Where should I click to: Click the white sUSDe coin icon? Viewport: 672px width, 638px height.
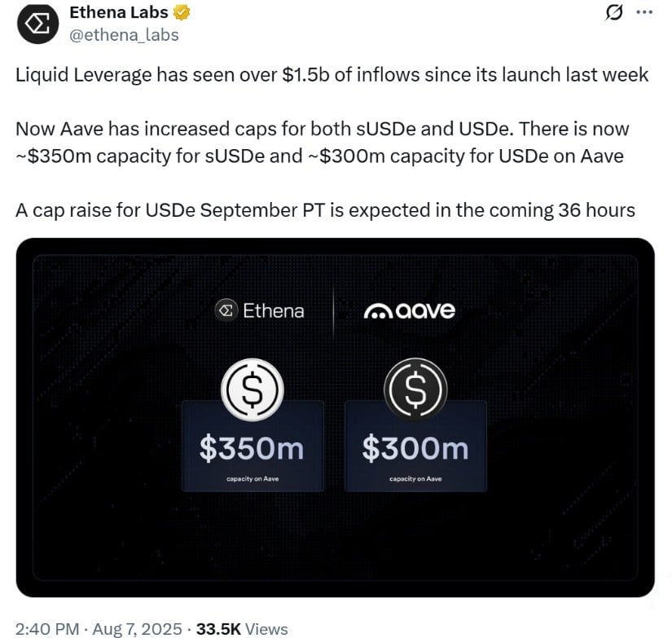(253, 389)
